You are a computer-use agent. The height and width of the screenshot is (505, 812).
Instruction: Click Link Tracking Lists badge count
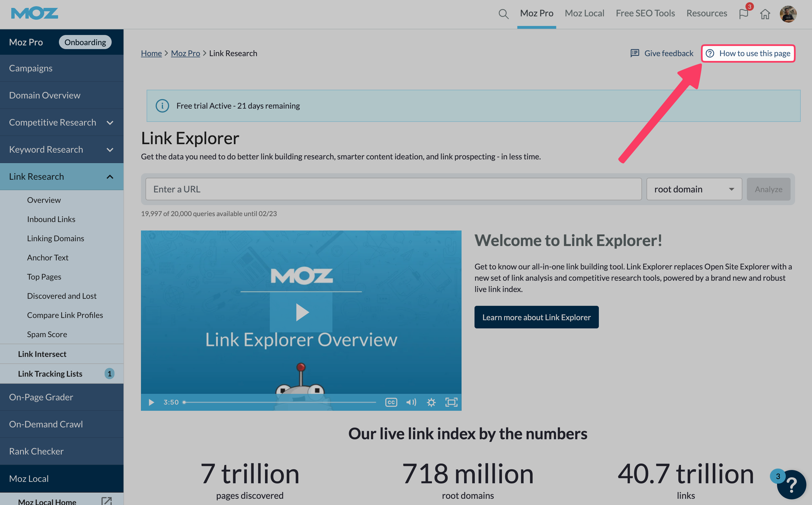pyautogui.click(x=109, y=374)
